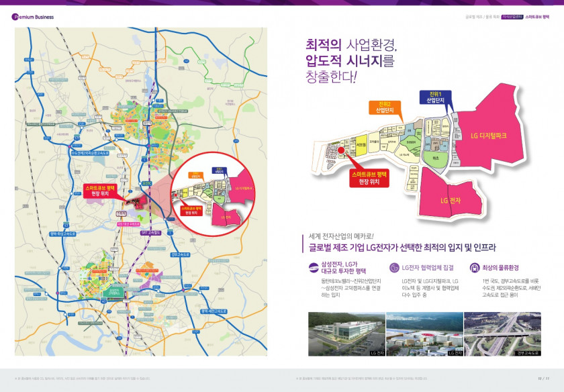Click the red-bordered circular magnified inset on the map
Screen dimensions: 564x392
[x=213, y=194]
